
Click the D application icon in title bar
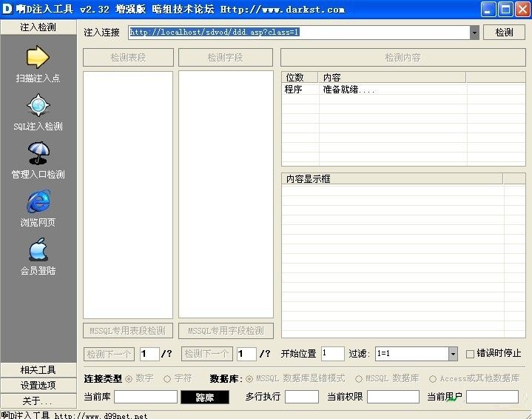[7, 8]
